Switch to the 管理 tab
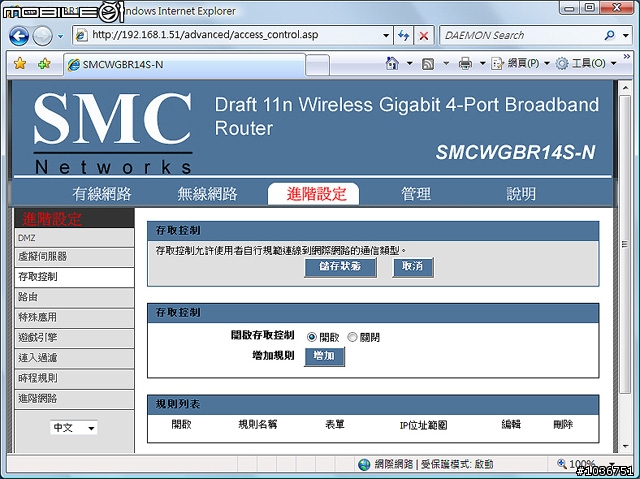The image size is (640, 479). tap(416, 194)
